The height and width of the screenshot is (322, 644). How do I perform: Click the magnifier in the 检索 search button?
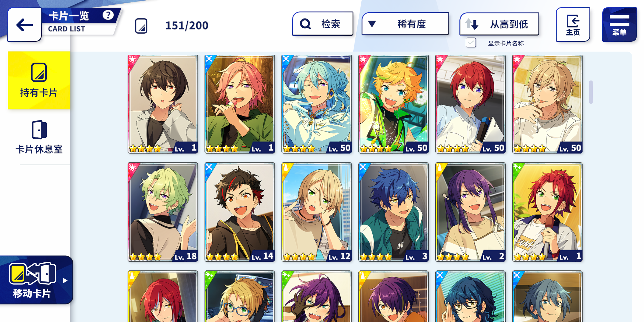[305, 24]
